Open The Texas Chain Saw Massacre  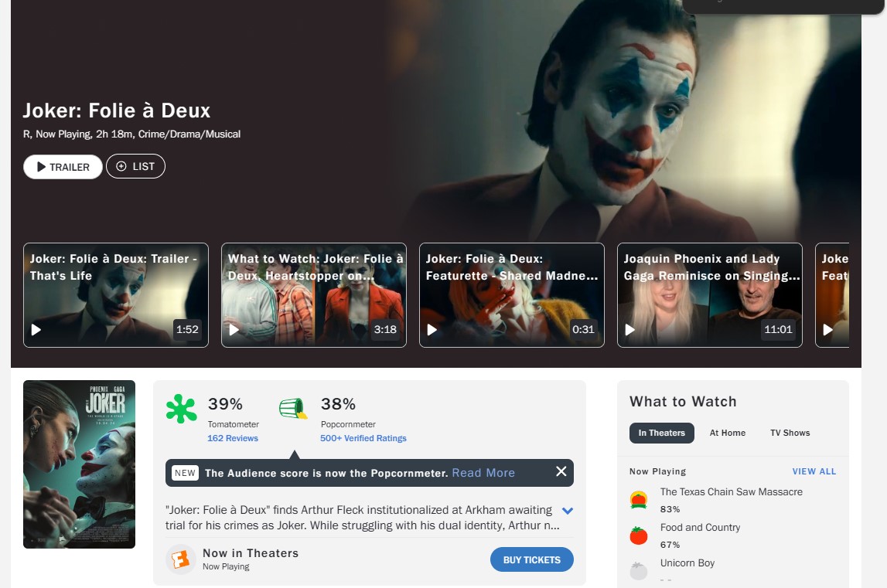click(732, 492)
